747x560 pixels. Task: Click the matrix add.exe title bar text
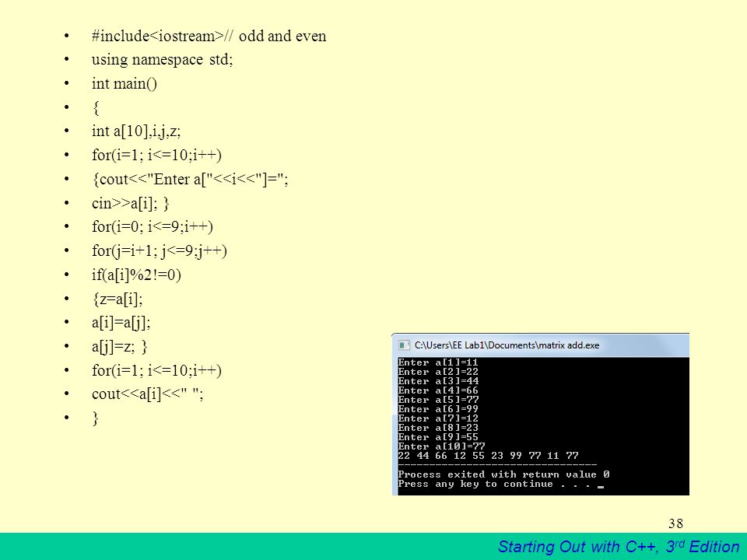pos(507,345)
